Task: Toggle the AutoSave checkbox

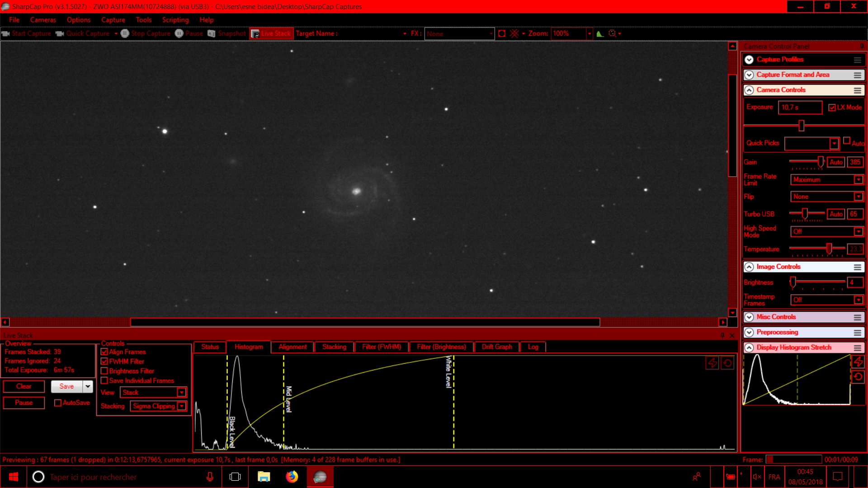Action: tap(58, 403)
